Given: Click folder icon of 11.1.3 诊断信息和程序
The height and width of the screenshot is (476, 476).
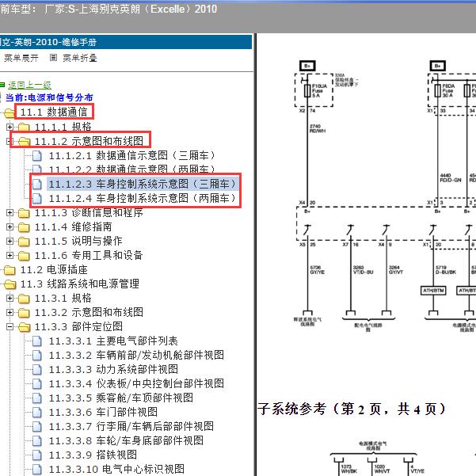Looking at the screenshot, I should pyautogui.click(x=24, y=213).
